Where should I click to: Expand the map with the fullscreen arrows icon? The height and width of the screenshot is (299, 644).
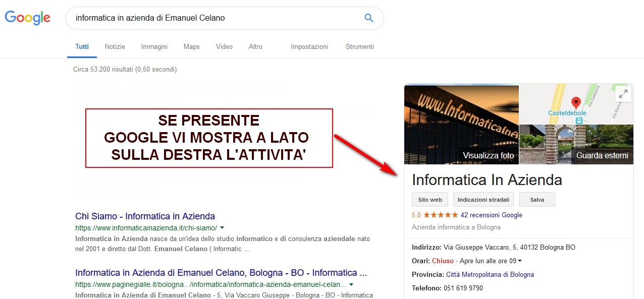[x=623, y=94]
